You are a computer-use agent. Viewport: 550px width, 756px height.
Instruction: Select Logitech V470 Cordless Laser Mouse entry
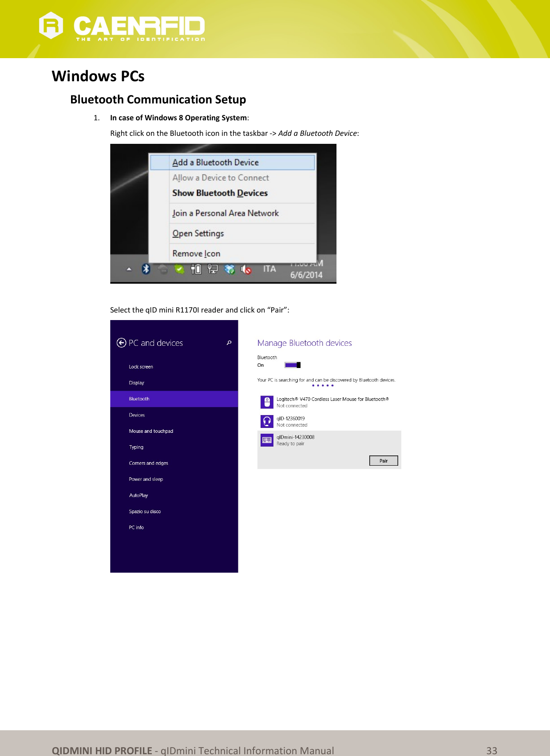329,402
